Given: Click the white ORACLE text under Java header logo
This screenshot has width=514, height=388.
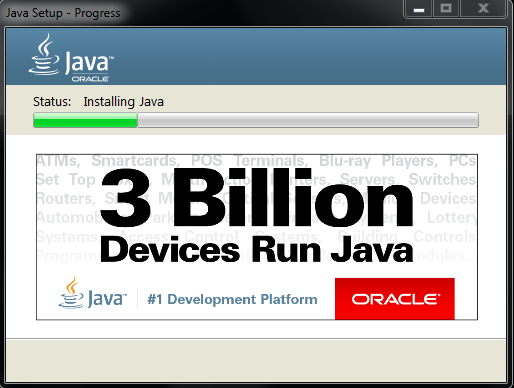Looking at the screenshot, I should tap(90, 79).
